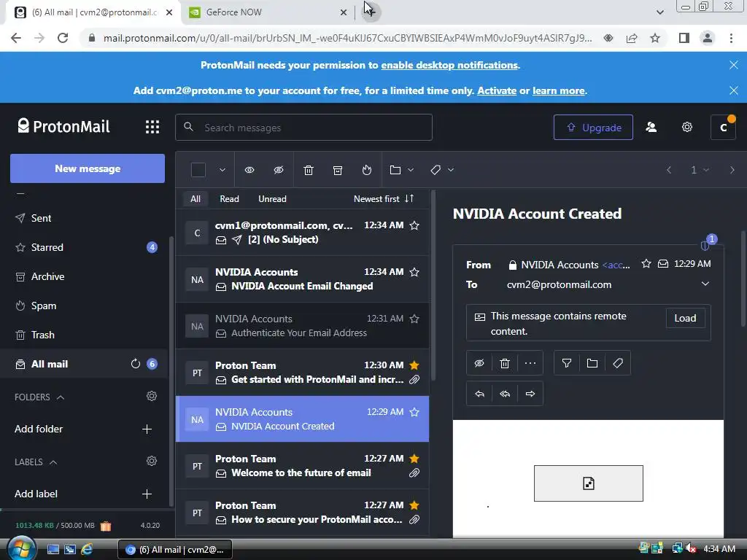Open the attachment paperclip on Welcome email
747x560 pixels.
pos(414,472)
